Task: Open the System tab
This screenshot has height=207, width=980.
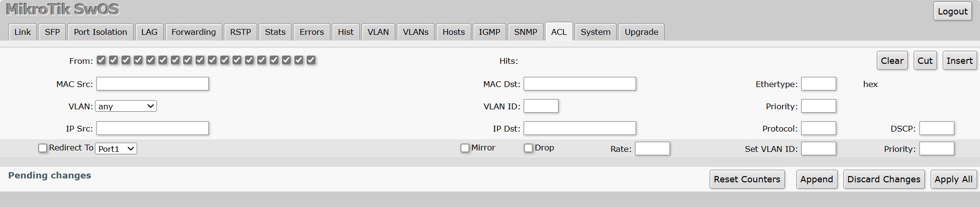Action: click(x=595, y=32)
